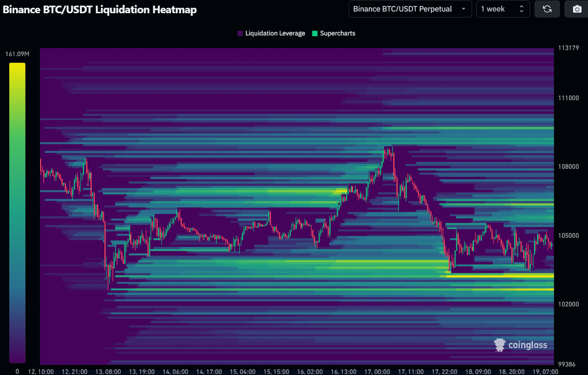The image size is (588, 375).
Task: Click the 12, 10:00 time axis label
Action: tap(41, 372)
